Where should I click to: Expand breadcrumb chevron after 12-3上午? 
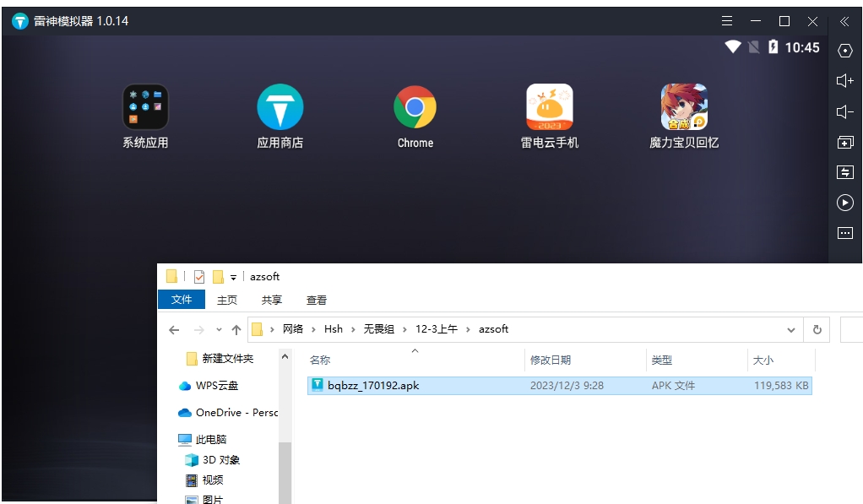click(x=468, y=329)
